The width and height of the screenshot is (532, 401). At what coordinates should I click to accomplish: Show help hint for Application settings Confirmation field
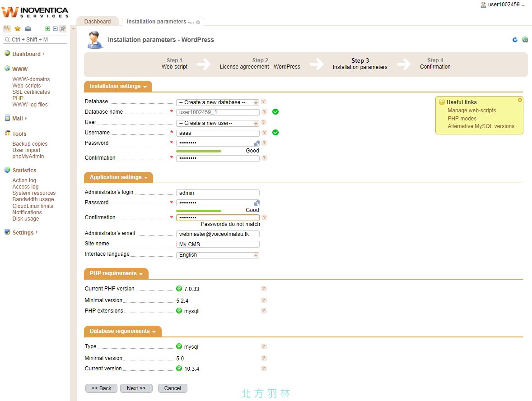click(264, 217)
